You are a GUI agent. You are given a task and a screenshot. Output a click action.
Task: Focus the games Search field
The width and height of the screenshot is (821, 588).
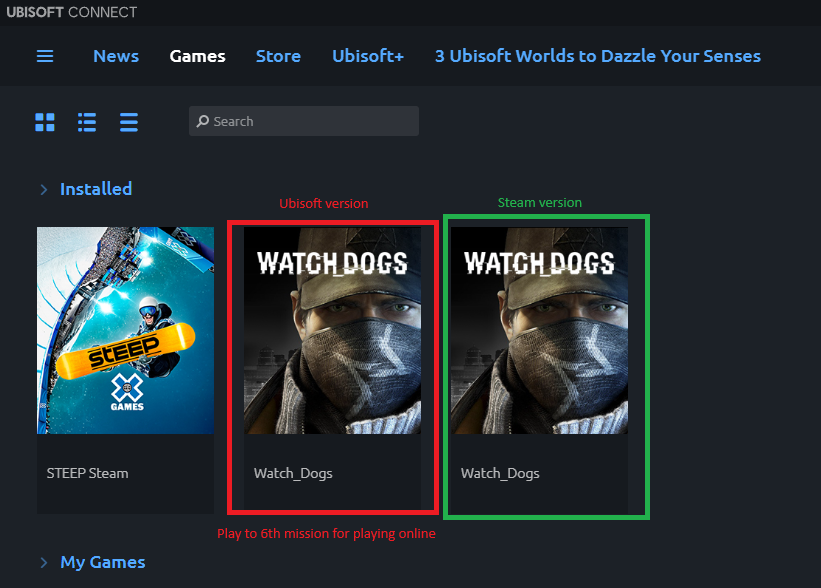[x=304, y=121]
